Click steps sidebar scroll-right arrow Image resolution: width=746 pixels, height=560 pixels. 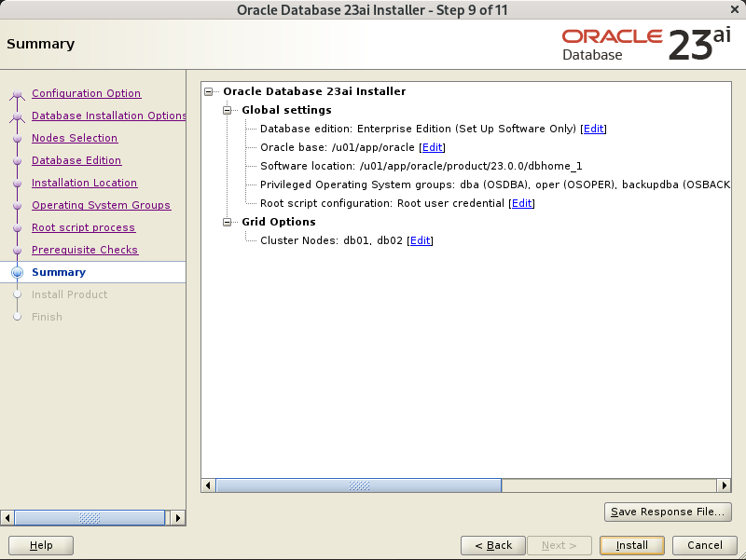(177, 518)
